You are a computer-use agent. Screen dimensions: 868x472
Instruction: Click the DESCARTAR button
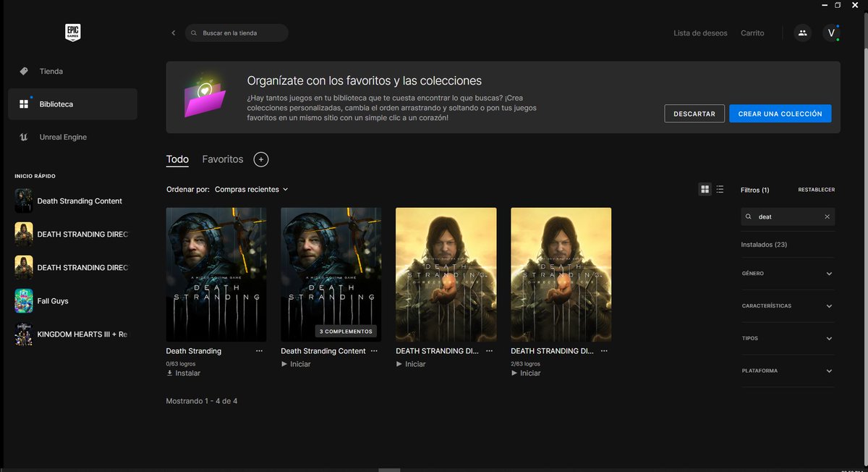point(694,114)
